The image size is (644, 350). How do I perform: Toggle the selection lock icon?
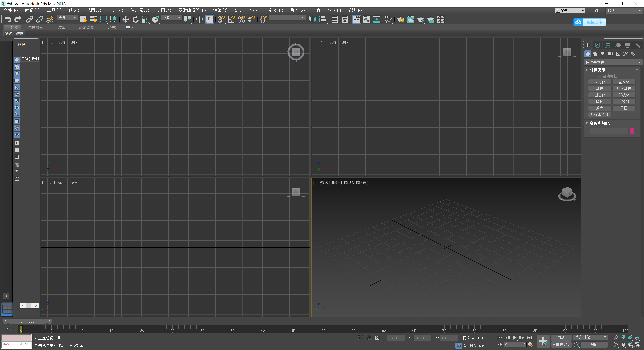click(369, 338)
